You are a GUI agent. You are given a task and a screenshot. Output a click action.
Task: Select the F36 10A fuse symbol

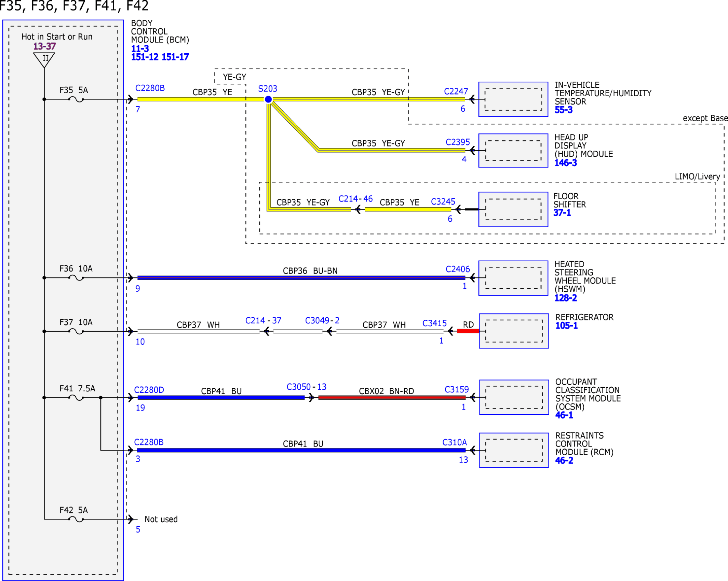[x=76, y=278]
